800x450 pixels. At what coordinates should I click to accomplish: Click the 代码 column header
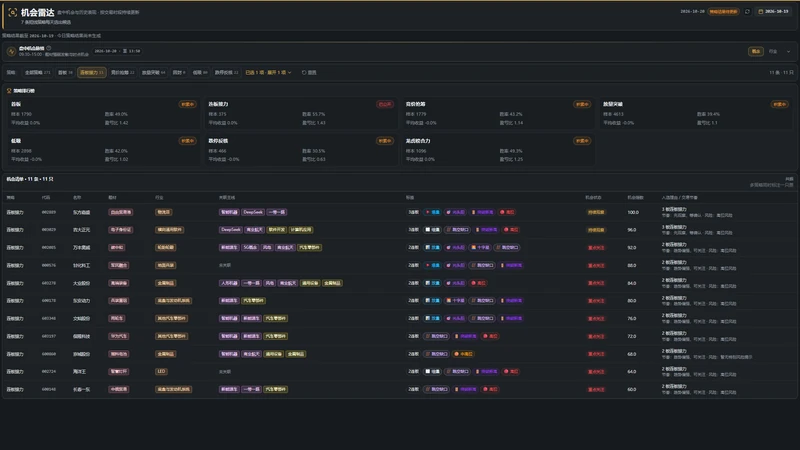coord(46,197)
